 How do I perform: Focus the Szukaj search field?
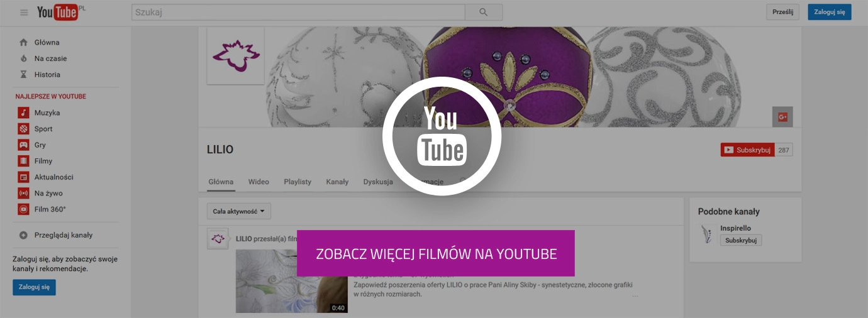(298, 12)
